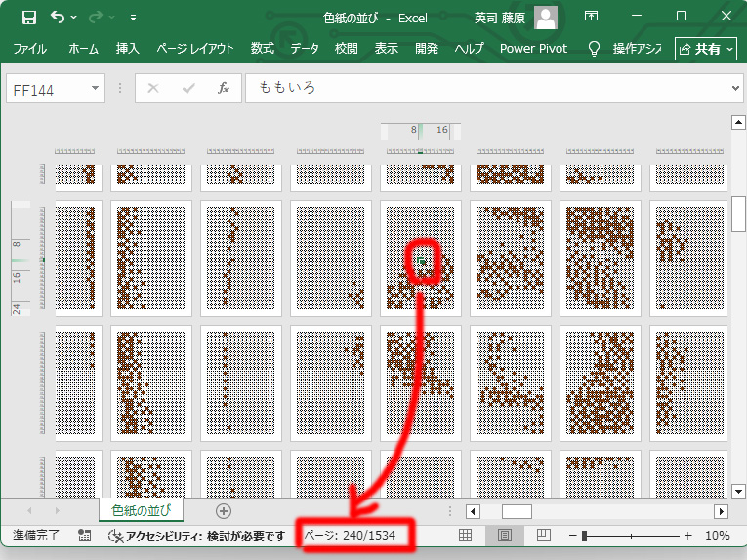Click the Save icon in the title bar

[x=28, y=17]
